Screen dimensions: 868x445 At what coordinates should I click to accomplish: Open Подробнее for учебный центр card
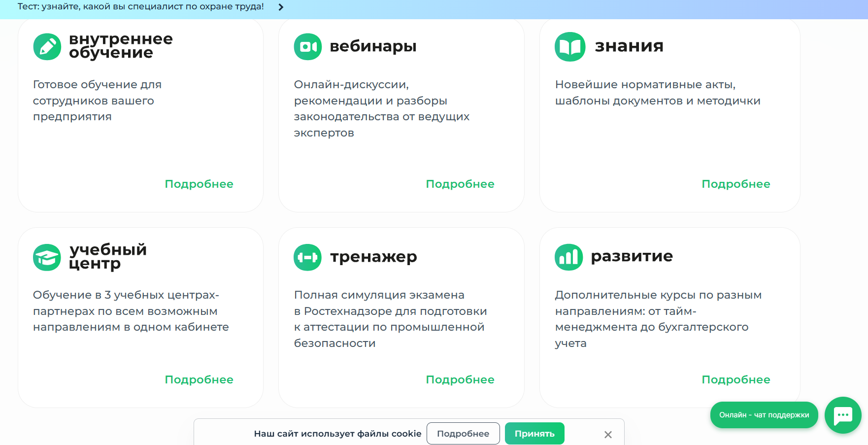point(199,379)
